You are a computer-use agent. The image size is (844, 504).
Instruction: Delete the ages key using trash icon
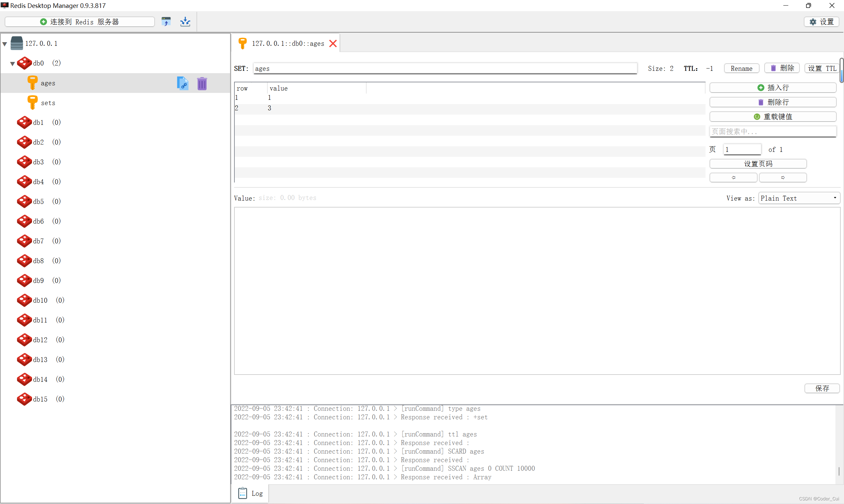(x=202, y=83)
